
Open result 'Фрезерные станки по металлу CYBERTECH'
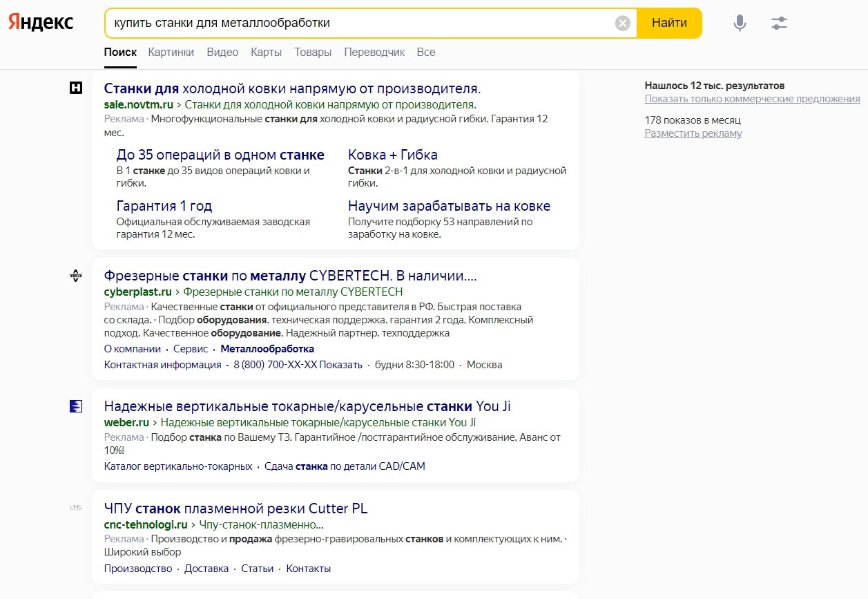click(290, 276)
